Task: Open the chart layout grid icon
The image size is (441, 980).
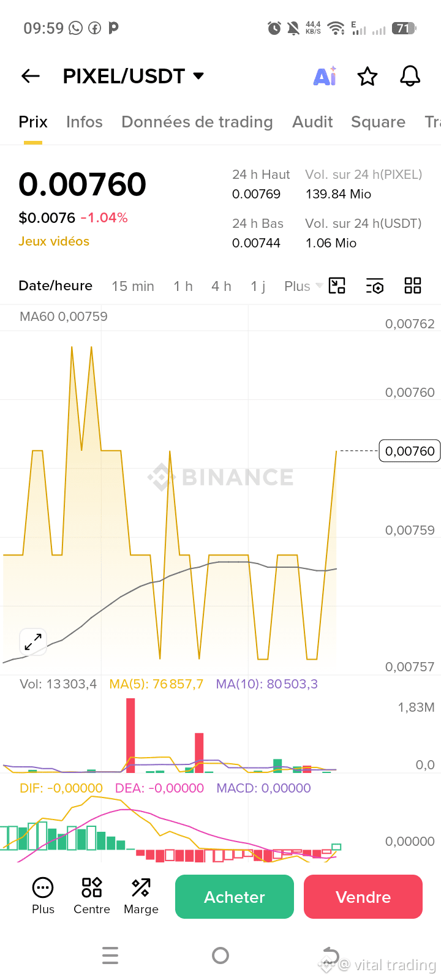Action: pos(413,285)
